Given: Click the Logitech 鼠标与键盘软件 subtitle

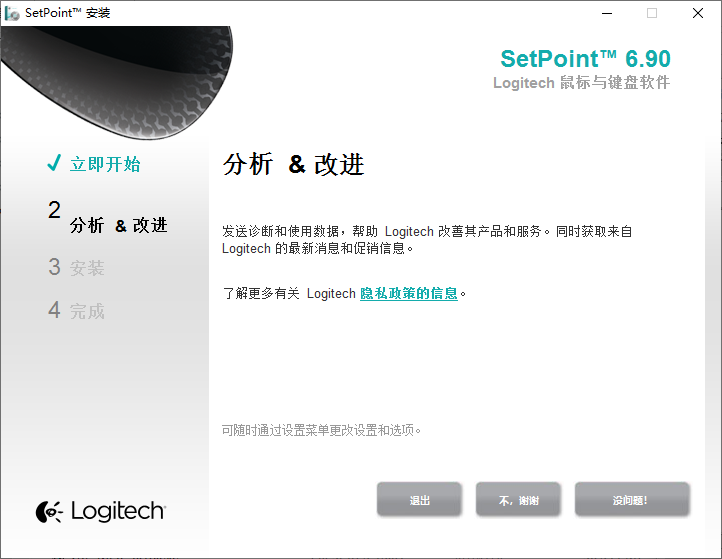Looking at the screenshot, I should pos(582,83).
